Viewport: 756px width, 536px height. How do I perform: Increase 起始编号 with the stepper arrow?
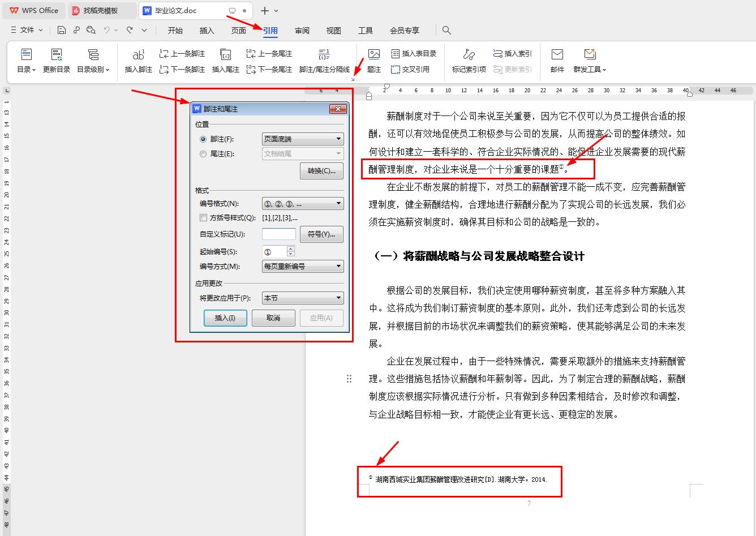point(291,248)
